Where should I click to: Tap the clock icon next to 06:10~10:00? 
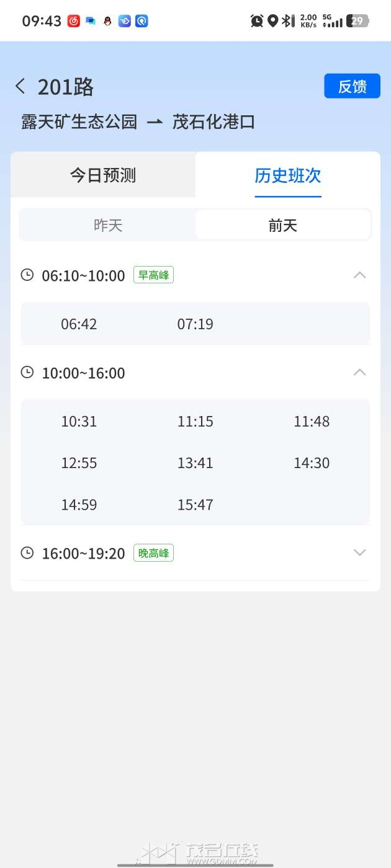click(x=27, y=275)
